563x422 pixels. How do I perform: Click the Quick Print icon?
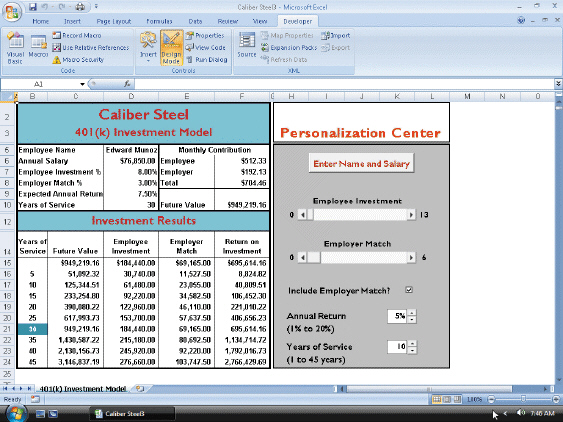(80, 6)
